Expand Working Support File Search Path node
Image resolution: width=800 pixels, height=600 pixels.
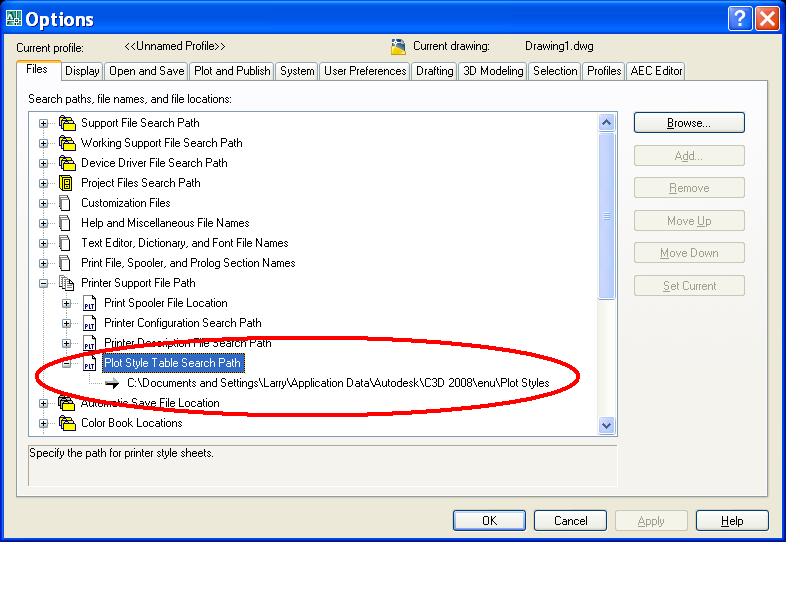pos(43,143)
